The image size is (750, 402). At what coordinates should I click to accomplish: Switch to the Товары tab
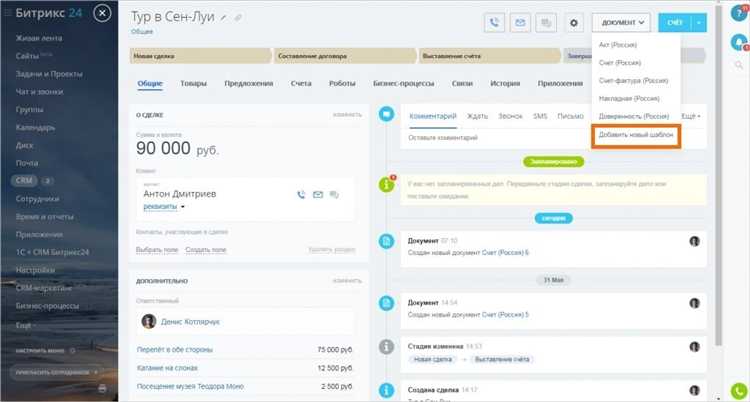(194, 86)
